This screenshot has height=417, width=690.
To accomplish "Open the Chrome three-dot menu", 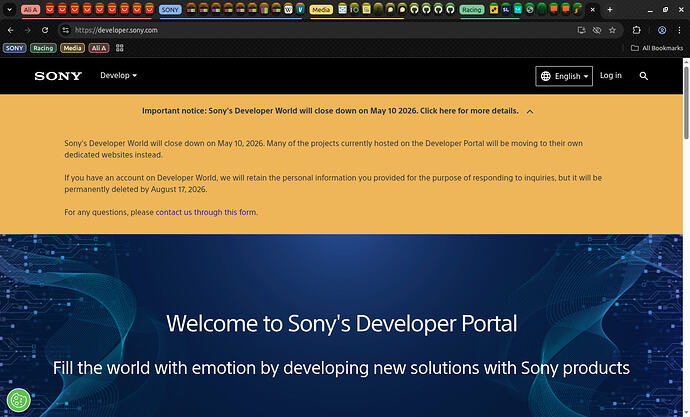I will pyautogui.click(x=679, y=30).
